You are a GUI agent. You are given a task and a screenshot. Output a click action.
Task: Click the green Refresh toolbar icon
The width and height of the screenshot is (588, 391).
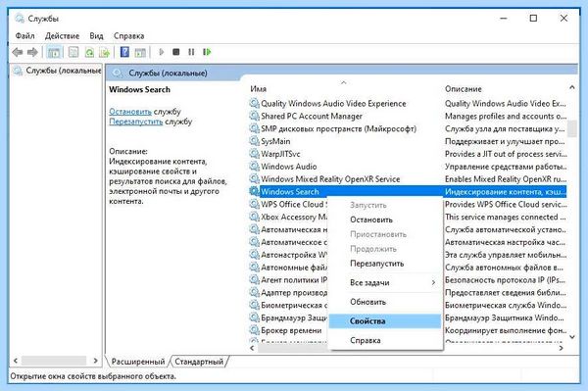tap(89, 52)
